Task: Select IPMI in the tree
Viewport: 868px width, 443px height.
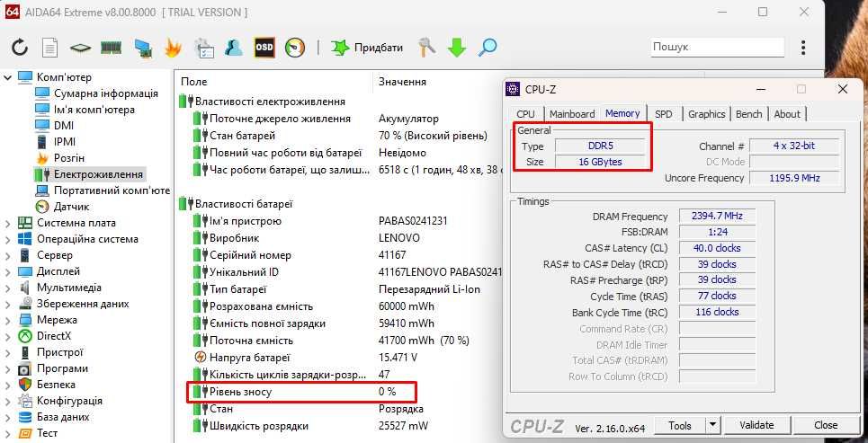Action: click(64, 142)
